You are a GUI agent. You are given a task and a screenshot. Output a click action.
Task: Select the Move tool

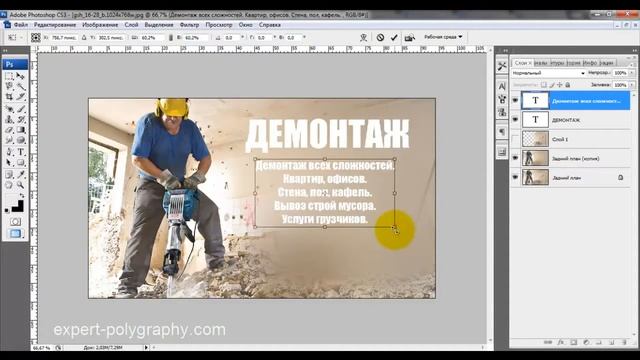click(20, 76)
